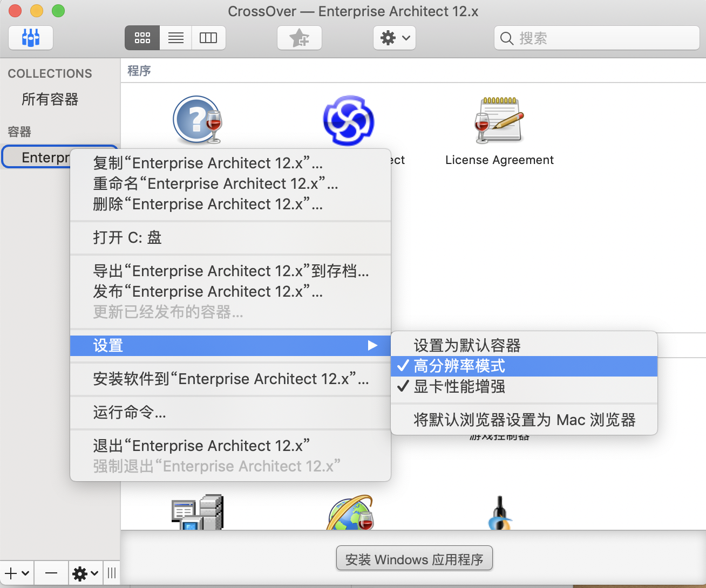This screenshot has width=706, height=588.
Task: Choose 删除 "Enterprise Architect 12.x" menu item
Action: (230, 204)
